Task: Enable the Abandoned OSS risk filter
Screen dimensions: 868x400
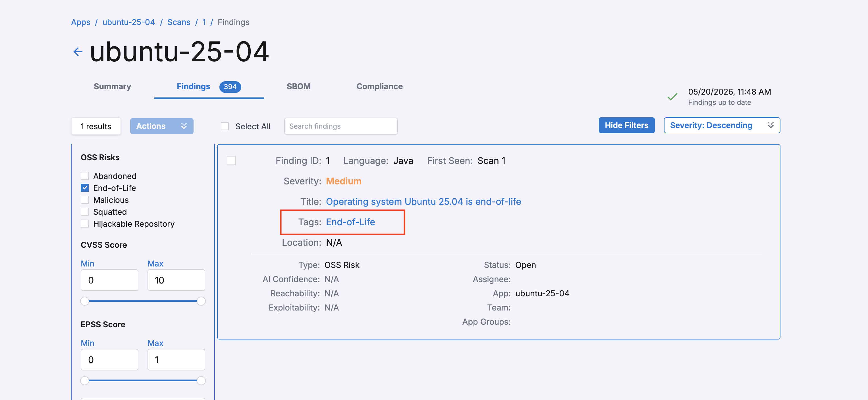Action: [x=85, y=176]
